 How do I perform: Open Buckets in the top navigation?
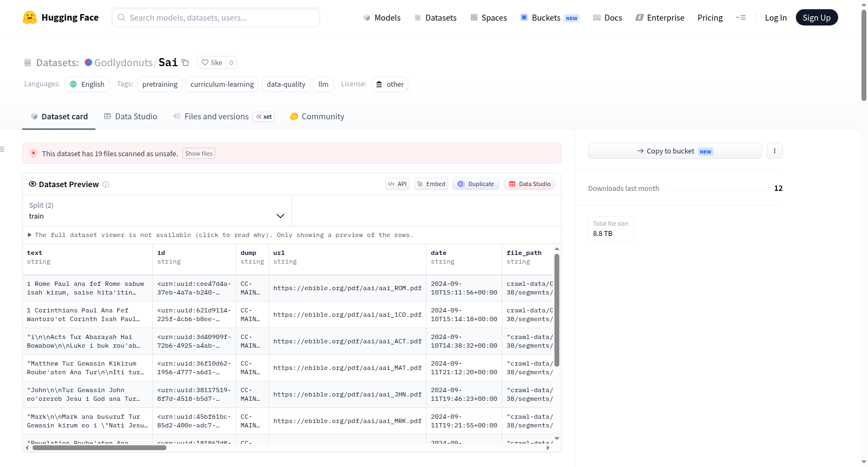(x=549, y=17)
